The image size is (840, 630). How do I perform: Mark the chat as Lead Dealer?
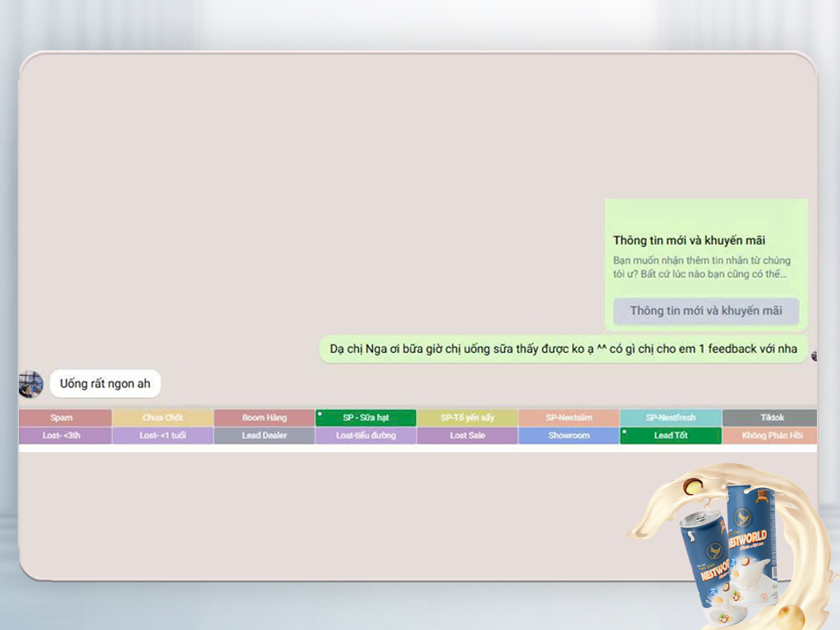(264, 435)
